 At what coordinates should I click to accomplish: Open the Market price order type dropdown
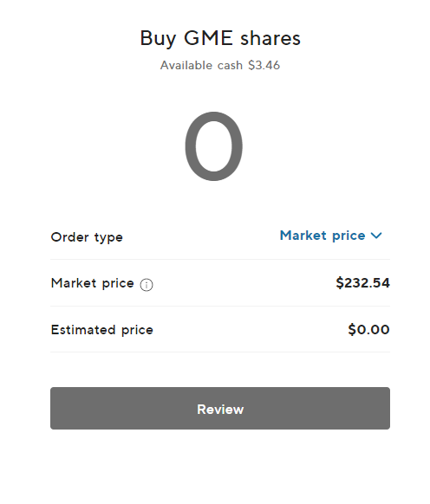(331, 236)
